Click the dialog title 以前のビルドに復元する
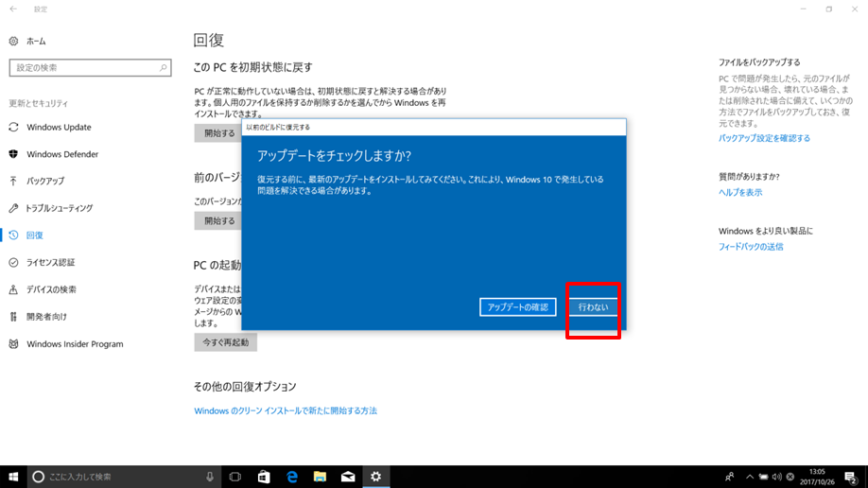The image size is (868, 488). (278, 127)
